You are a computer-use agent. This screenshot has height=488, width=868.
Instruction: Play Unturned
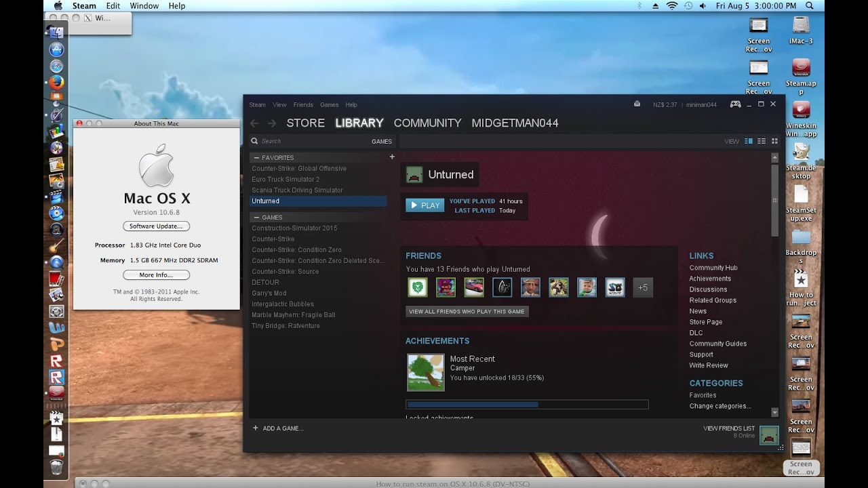(x=425, y=205)
